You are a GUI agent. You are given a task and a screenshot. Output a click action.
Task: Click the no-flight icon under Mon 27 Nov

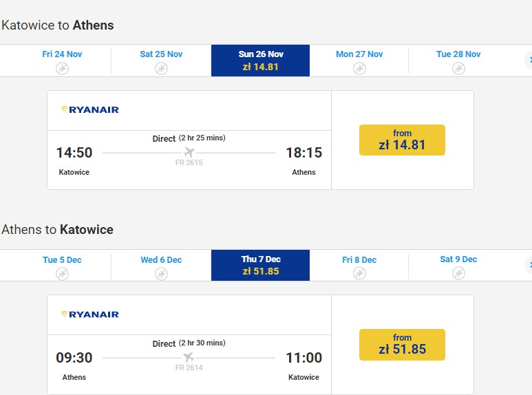coord(359,68)
